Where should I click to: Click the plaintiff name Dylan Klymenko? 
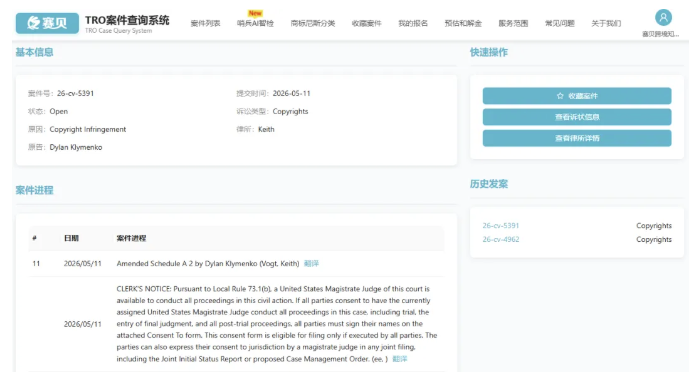[x=76, y=147]
